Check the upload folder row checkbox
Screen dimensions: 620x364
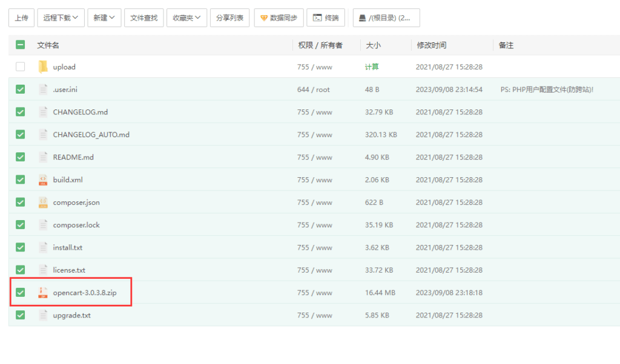click(x=21, y=67)
